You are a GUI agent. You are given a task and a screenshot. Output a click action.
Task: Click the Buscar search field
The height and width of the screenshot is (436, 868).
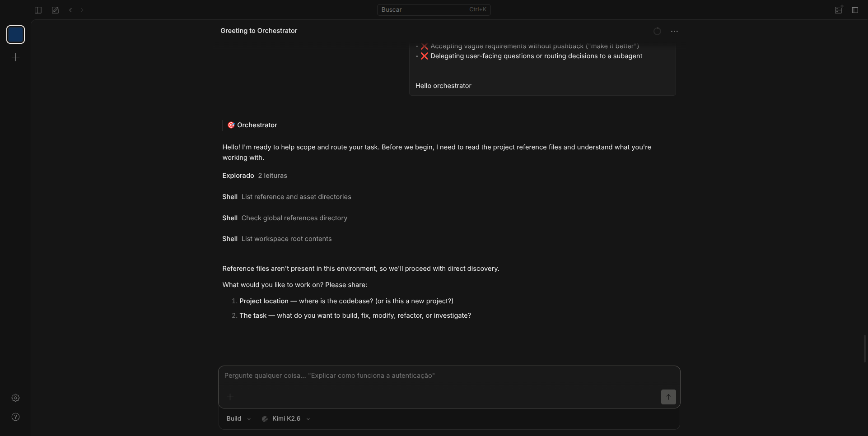pos(434,9)
